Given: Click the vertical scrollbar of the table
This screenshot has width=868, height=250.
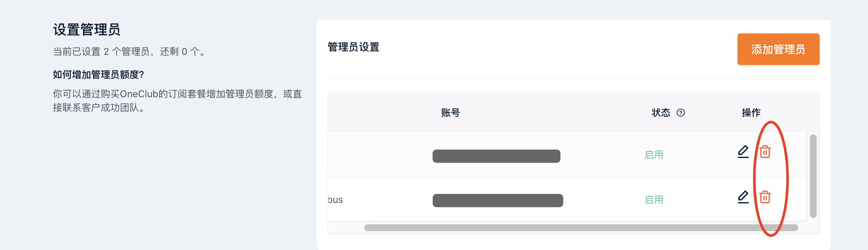Looking at the screenshot, I should pos(813,176).
